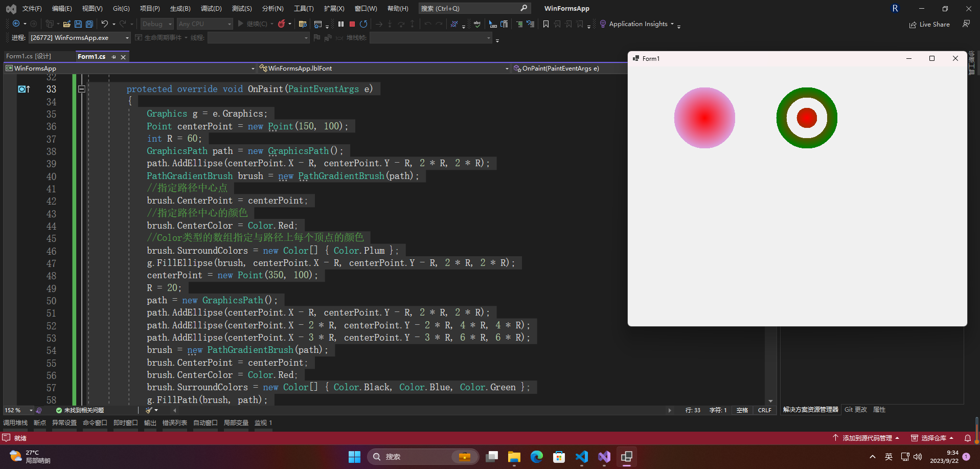This screenshot has height=469, width=980.
Task: Click the feedback person icon top right
Action: (x=966, y=24)
